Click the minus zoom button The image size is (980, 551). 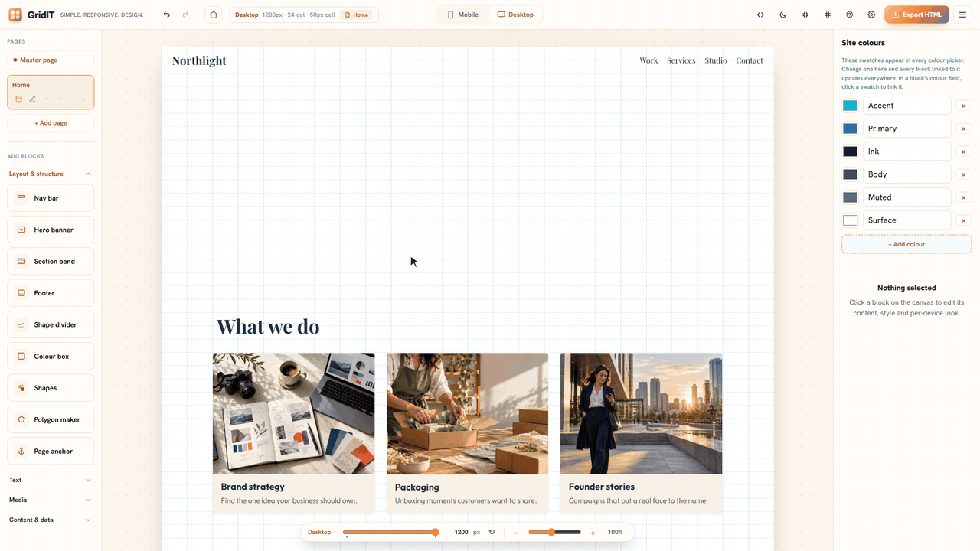click(517, 533)
